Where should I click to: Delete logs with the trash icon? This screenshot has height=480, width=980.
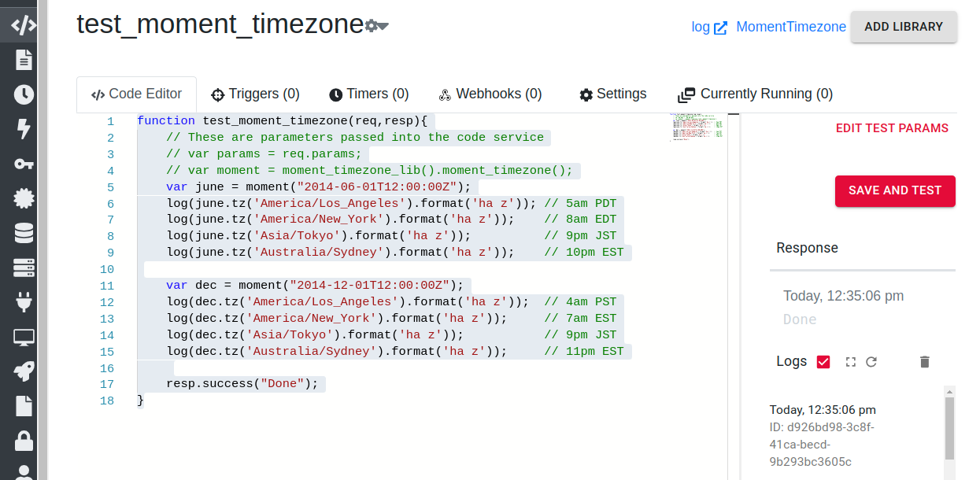(925, 362)
